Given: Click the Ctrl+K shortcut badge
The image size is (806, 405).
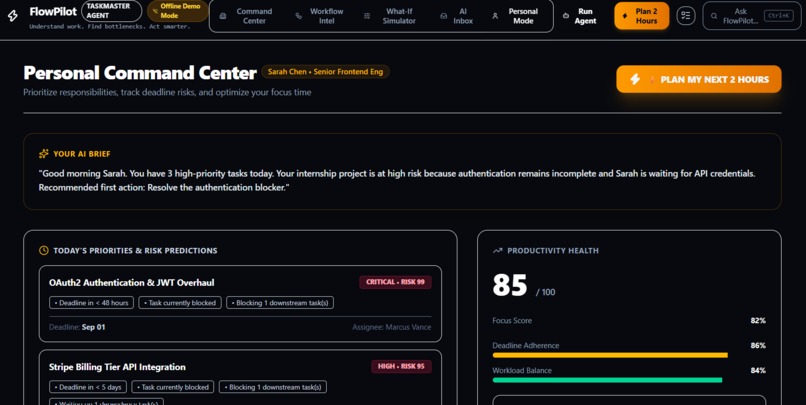Looking at the screenshot, I should click(x=778, y=15).
